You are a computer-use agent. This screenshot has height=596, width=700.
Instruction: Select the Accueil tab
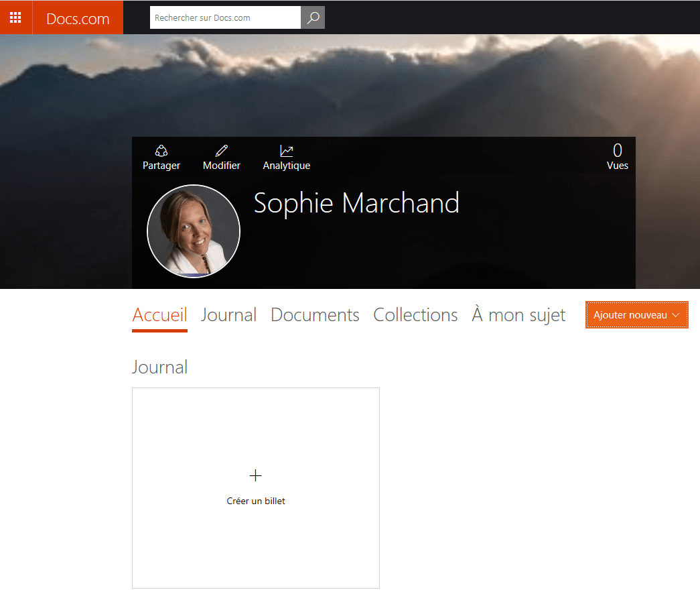[x=159, y=315]
